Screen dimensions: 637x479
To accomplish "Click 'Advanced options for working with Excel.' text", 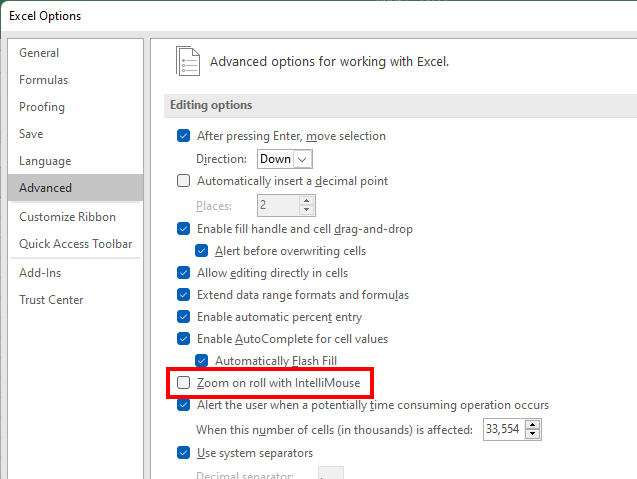I will click(x=329, y=62).
